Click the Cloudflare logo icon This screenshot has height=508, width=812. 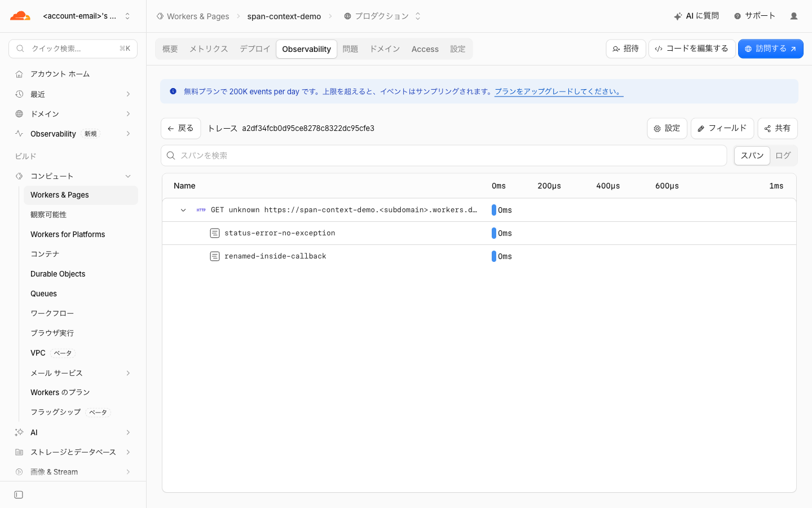click(x=20, y=16)
